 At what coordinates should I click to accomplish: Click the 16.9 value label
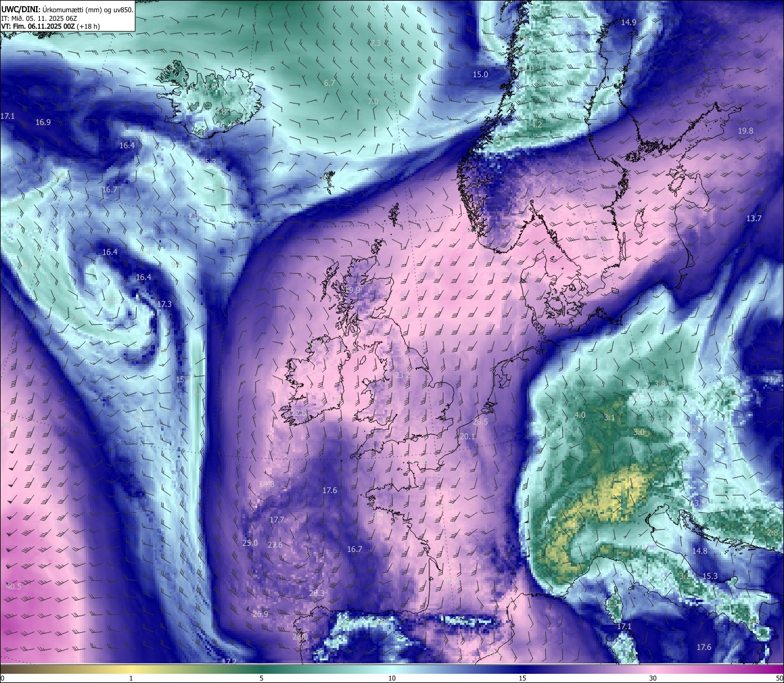click(x=43, y=123)
